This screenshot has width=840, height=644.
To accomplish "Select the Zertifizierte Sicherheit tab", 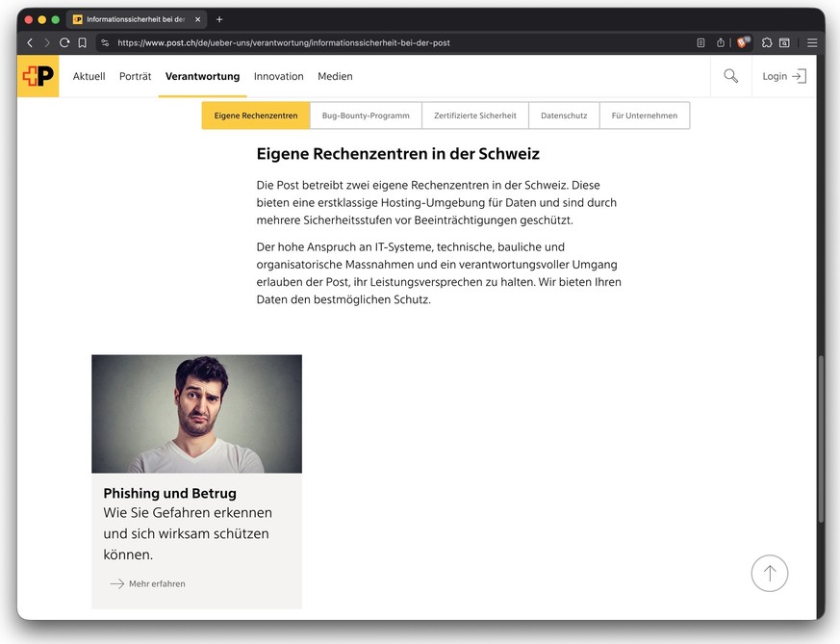I will 474,115.
